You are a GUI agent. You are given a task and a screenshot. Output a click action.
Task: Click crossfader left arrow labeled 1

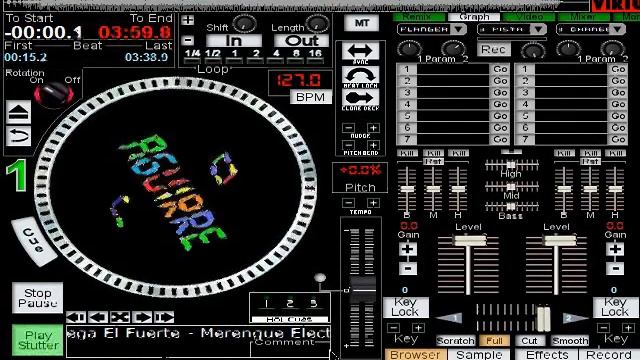click(450, 318)
